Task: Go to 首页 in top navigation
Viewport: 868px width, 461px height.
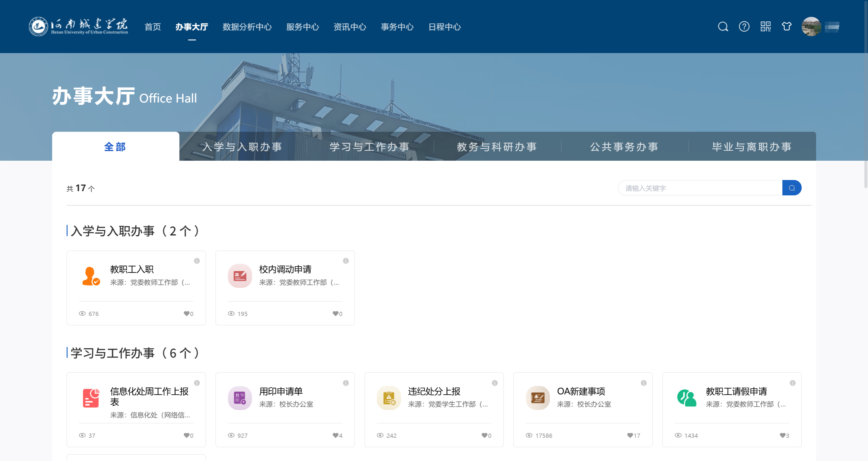Action: pos(153,27)
